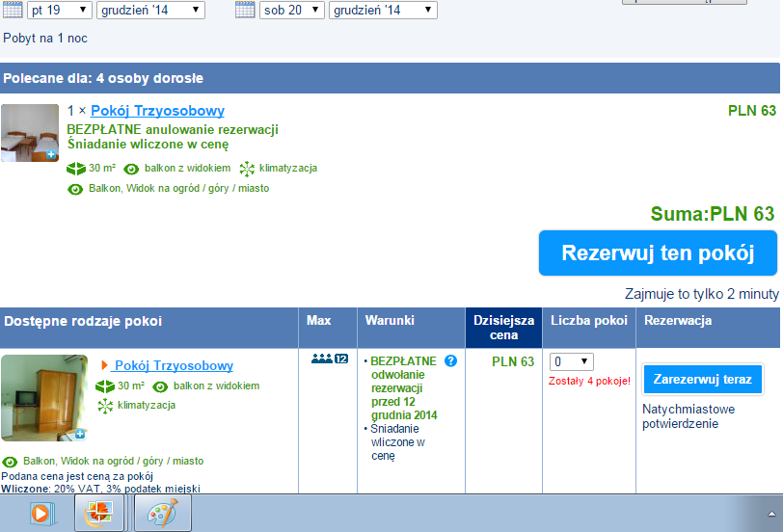The height and width of the screenshot is (532, 783).
Task: Open check-in day dropdown pt 19
Action: click(60, 10)
